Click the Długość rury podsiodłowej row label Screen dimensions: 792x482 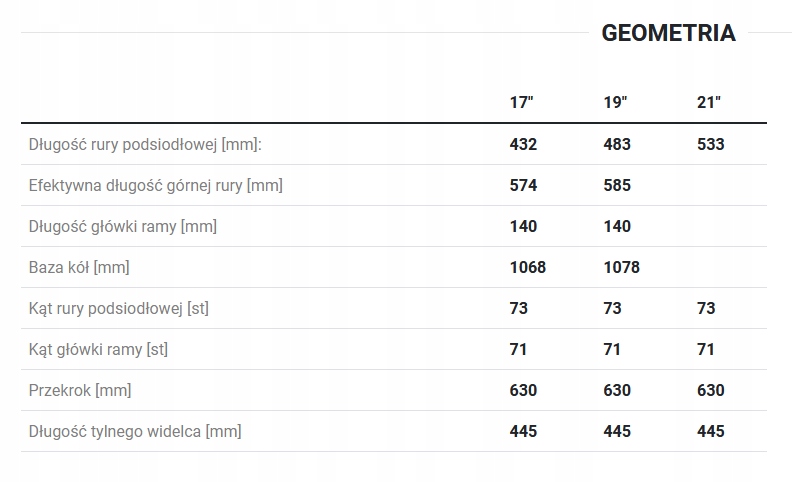(x=145, y=144)
